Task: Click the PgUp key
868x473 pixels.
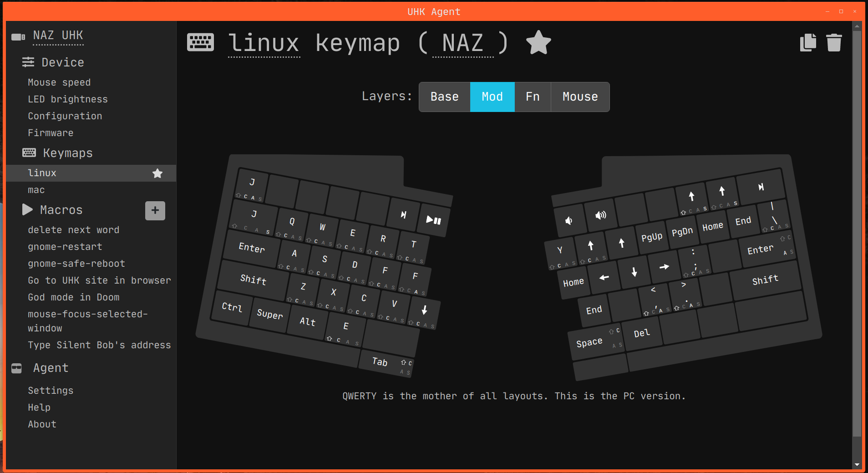Action: [651, 237]
